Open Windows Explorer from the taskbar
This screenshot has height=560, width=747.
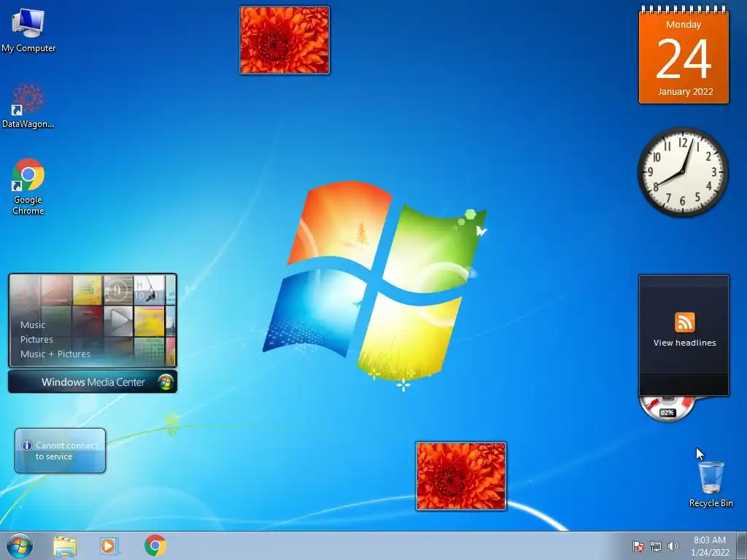click(65, 545)
